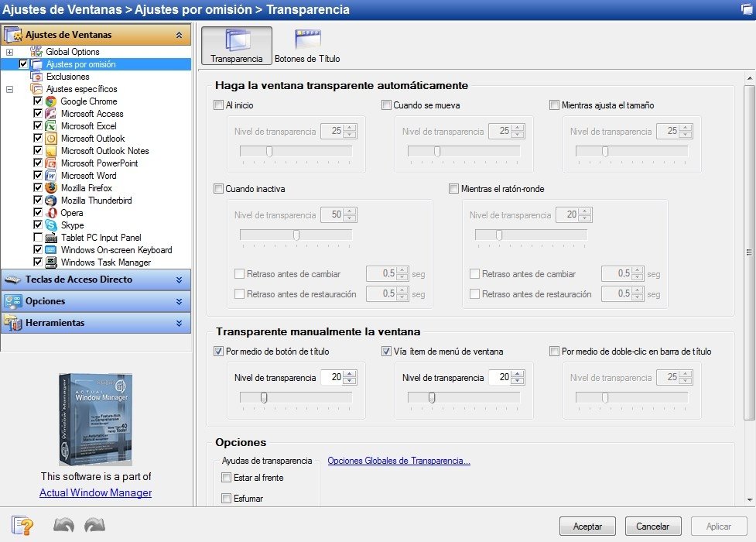Click the Aceptar button
The image size is (756, 542).
pos(587,526)
